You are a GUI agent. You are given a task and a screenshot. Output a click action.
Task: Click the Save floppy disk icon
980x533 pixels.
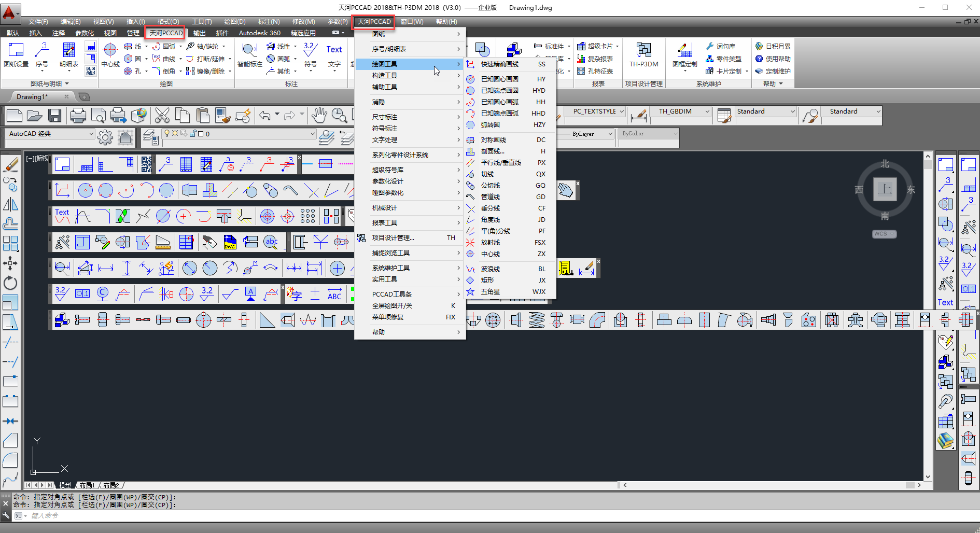[x=55, y=115]
